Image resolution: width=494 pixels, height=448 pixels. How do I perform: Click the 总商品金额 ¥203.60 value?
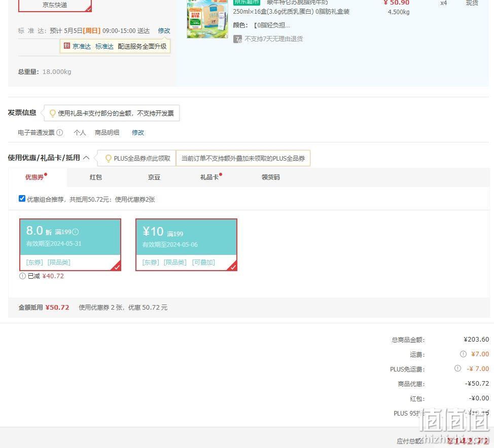tap(476, 340)
